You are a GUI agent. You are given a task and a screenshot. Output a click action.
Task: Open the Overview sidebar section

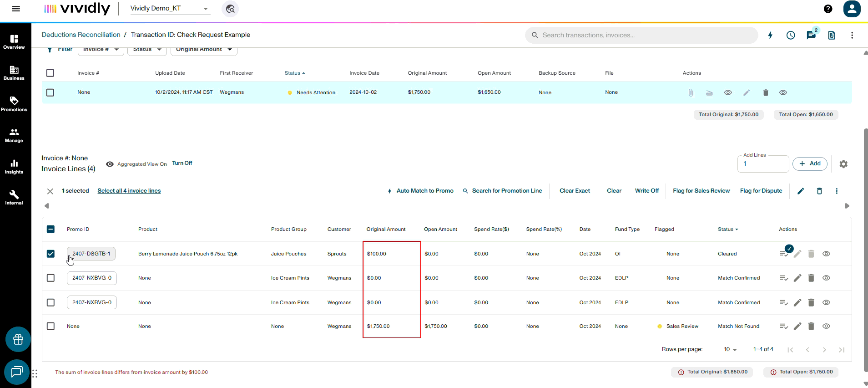(x=14, y=42)
